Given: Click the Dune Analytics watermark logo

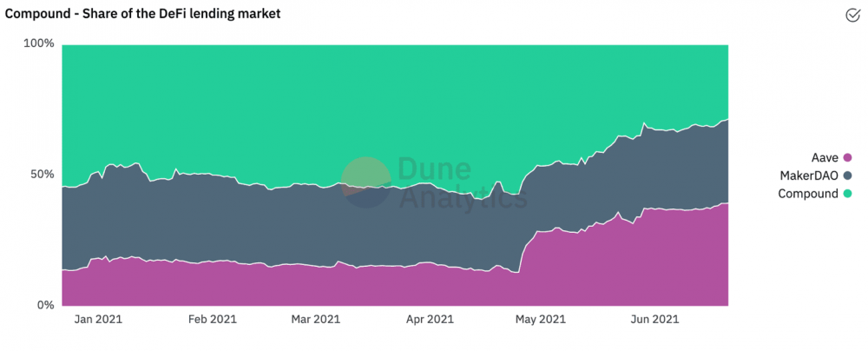Looking at the screenshot, I should coord(365,182).
